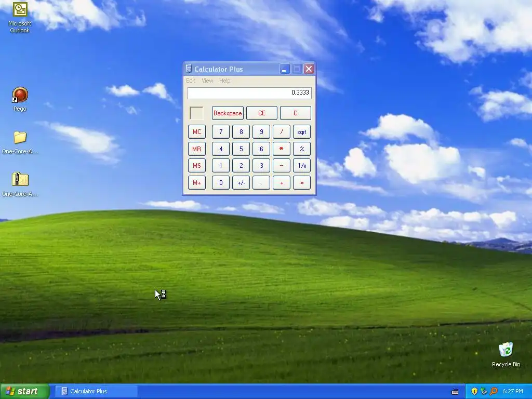
Task: Click the Calculator Plus title bar icon
Action: pos(189,69)
